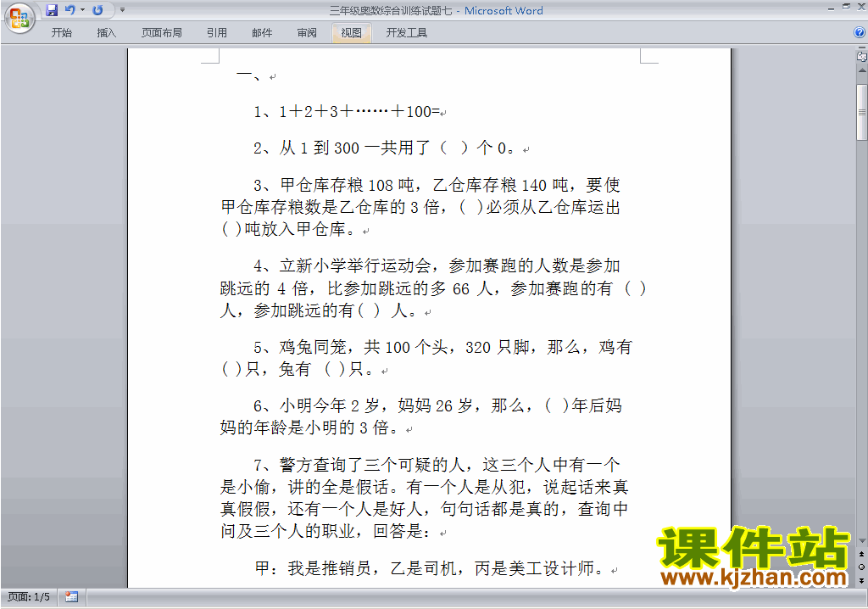Open the round Office button menu

[19, 18]
